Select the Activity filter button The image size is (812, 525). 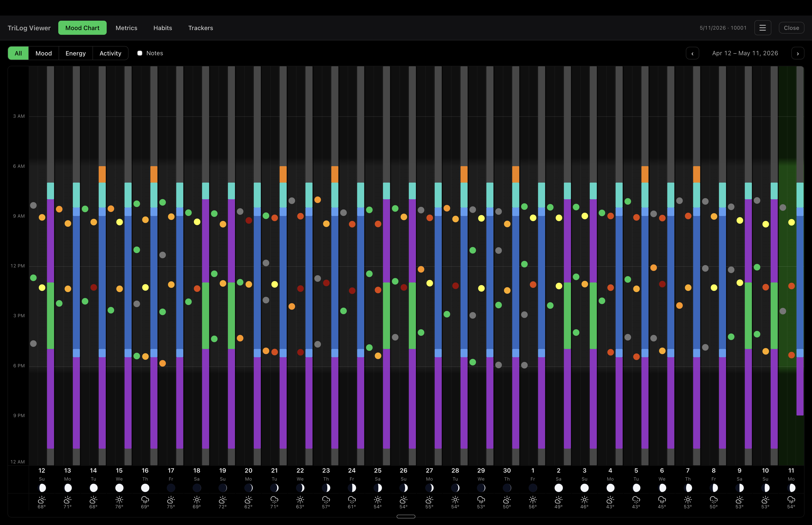[110, 53]
